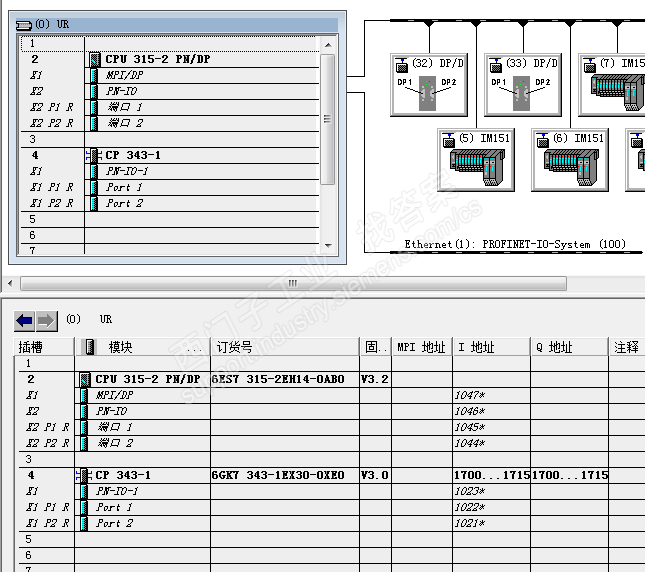Select the 端口 2 row in rack window
Viewport: 645px width, 572px height.
click(170, 123)
